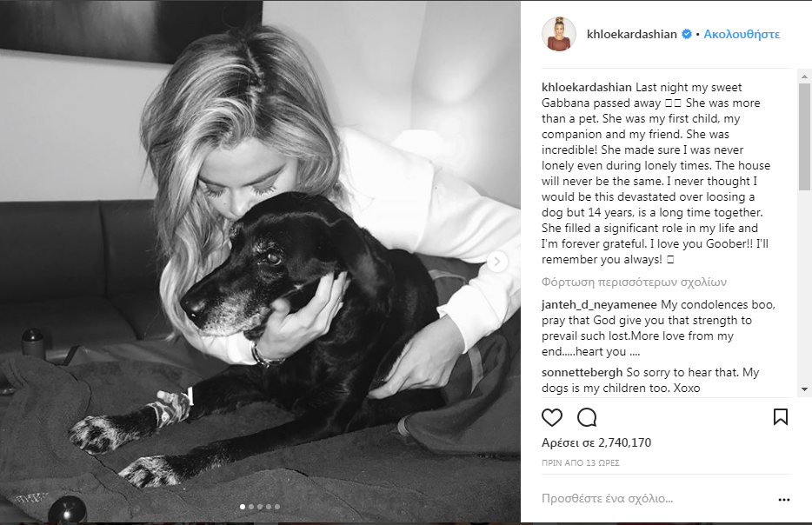The width and height of the screenshot is (812, 525).
Task: Click the comments scrollbar thumb
Action: pyautogui.click(x=804, y=137)
